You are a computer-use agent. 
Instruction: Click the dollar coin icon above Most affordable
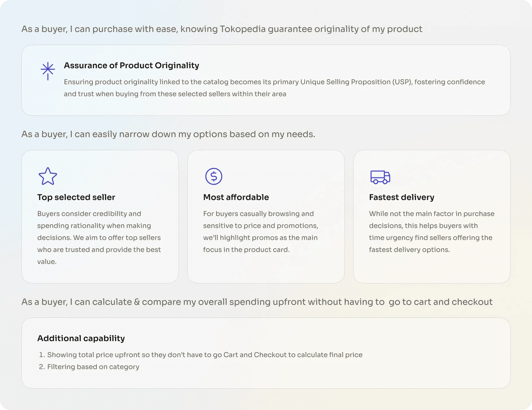(x=213, y=176)
